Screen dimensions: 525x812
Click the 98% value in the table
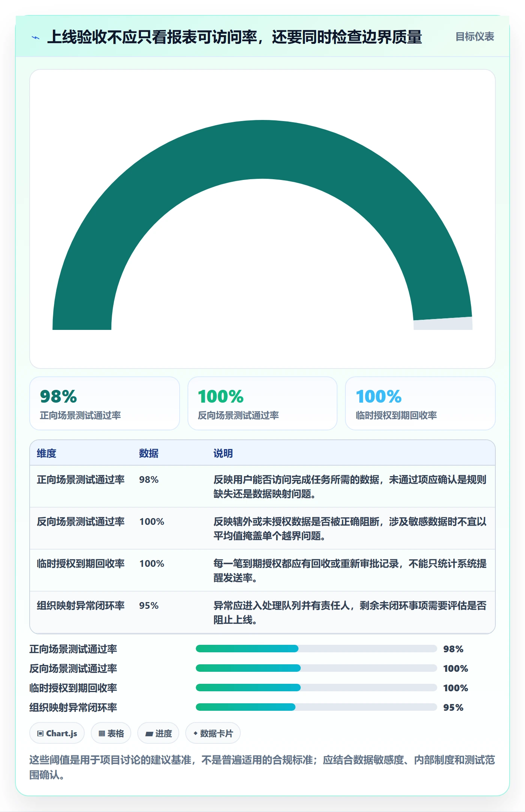click(x=149, y=479)
